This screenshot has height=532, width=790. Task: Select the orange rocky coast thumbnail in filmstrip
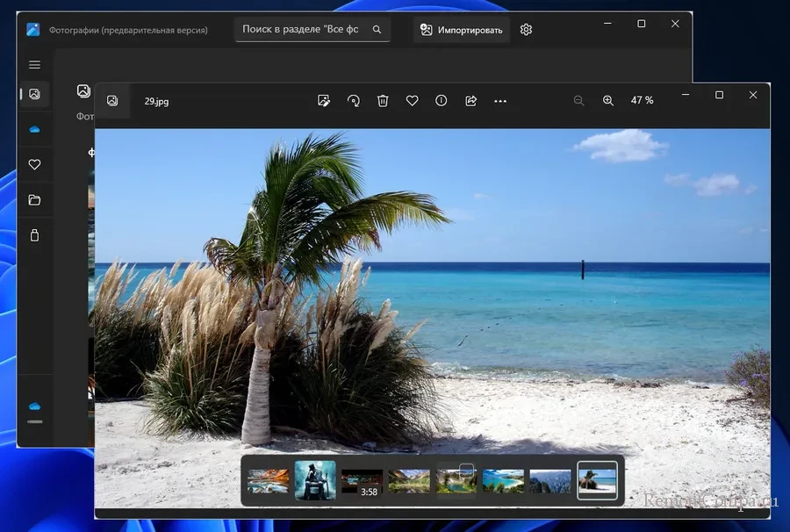[x=268, y=481]
